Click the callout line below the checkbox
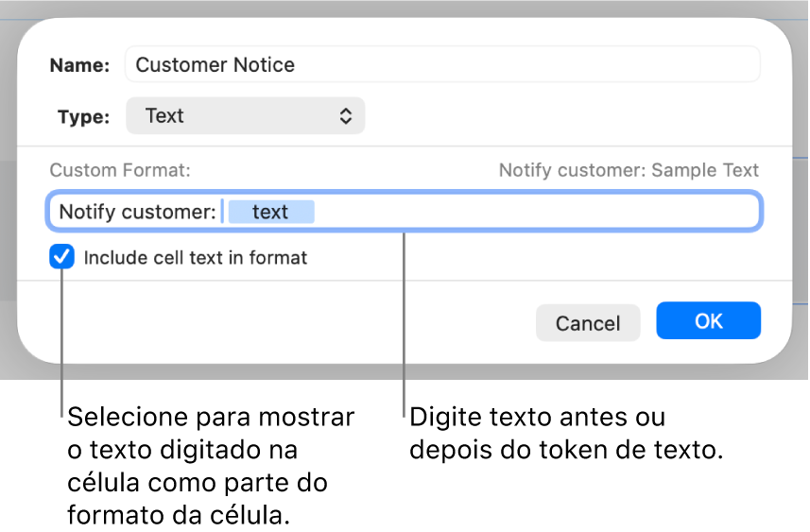Viewport: 810px width, 532px height. pyautogui.click(x=62, y=359)
